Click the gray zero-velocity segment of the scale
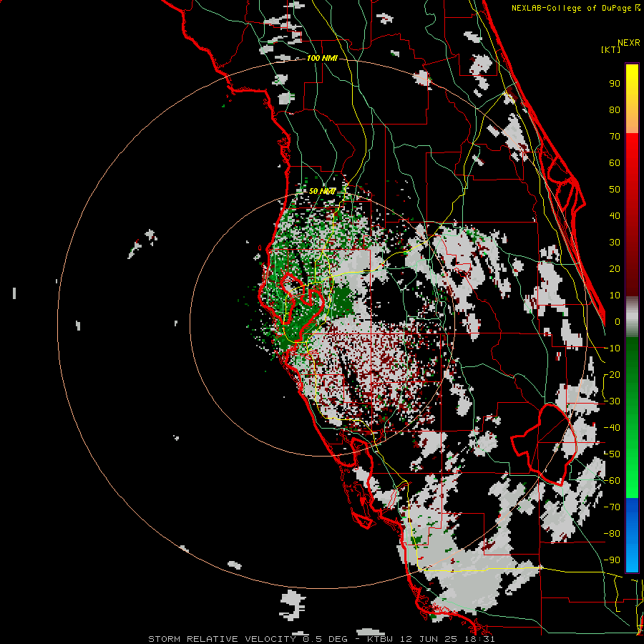 click(x=632, y=317)
